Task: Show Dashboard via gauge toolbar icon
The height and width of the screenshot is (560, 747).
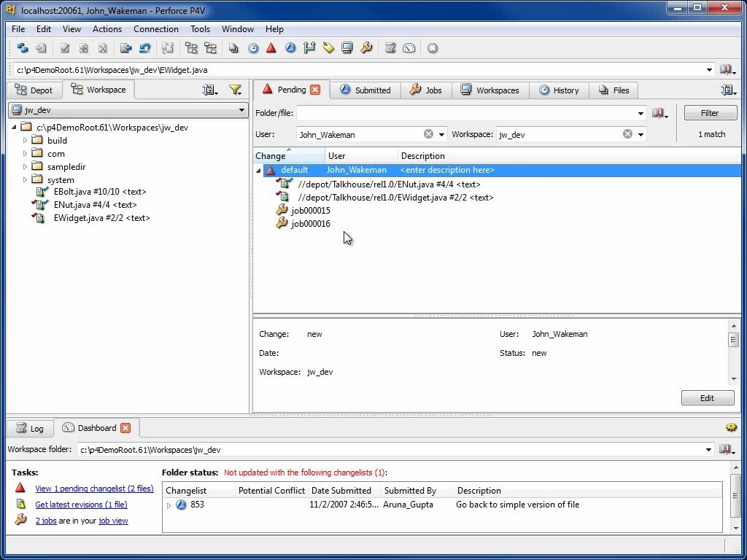Action: click(x=409, y=48)
